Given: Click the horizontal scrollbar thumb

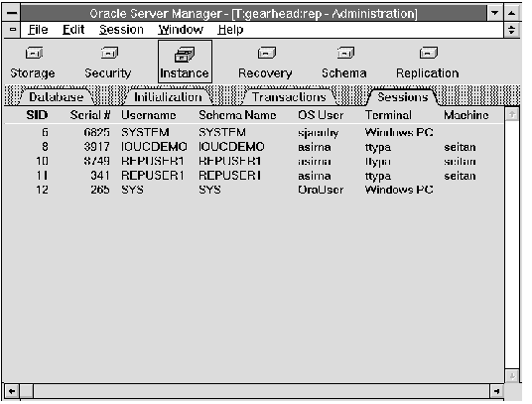Looking at the screenshot, I should tap(27, 391).
